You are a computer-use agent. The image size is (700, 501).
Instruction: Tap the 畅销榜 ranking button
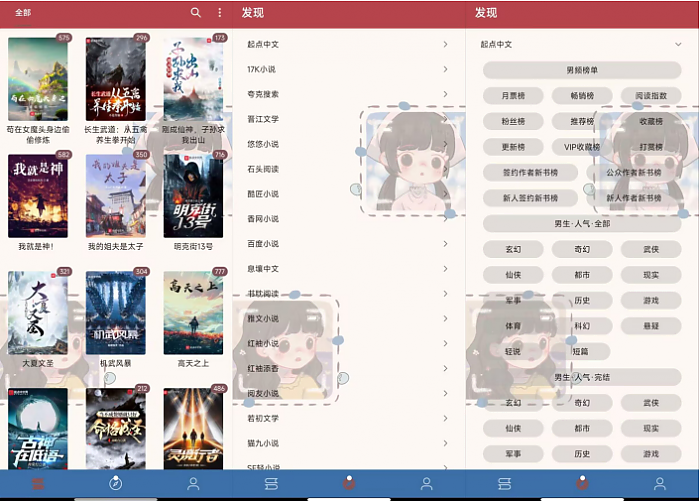point(582,96)
